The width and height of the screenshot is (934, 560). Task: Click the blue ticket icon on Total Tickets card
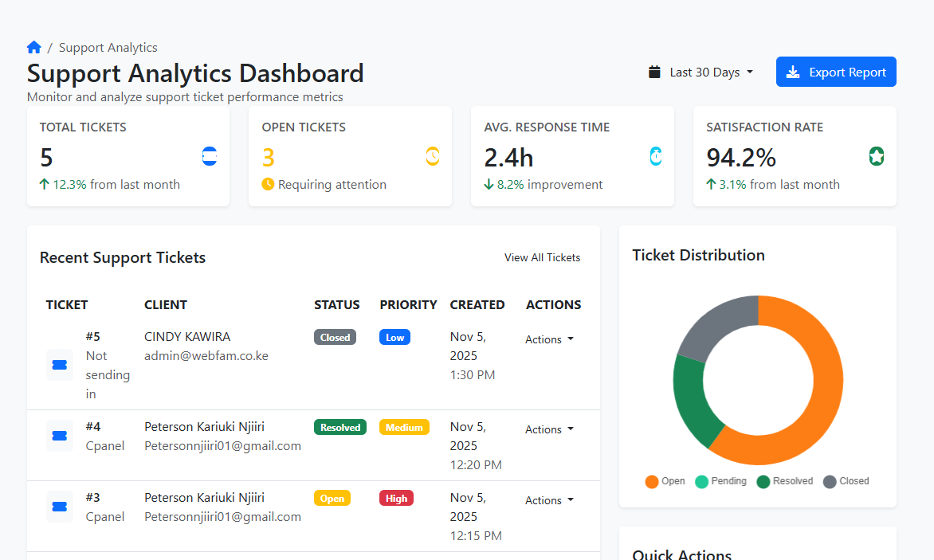209,156
